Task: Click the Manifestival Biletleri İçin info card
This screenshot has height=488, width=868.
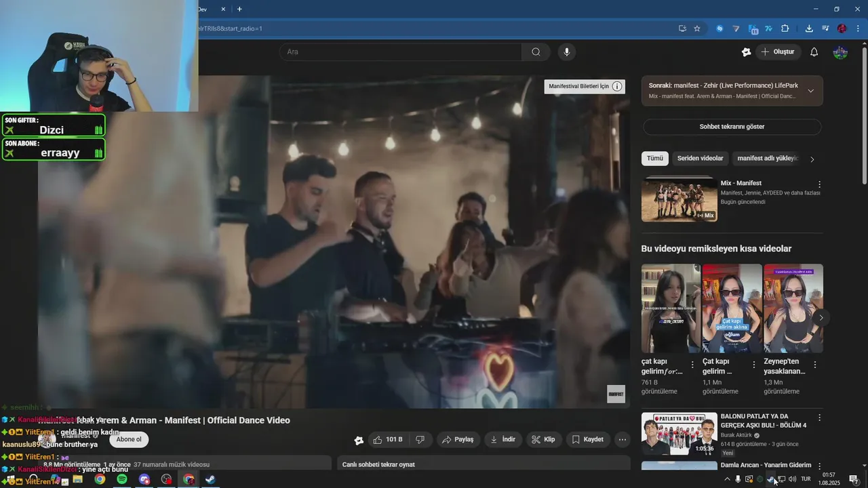Action: (585, 86)
